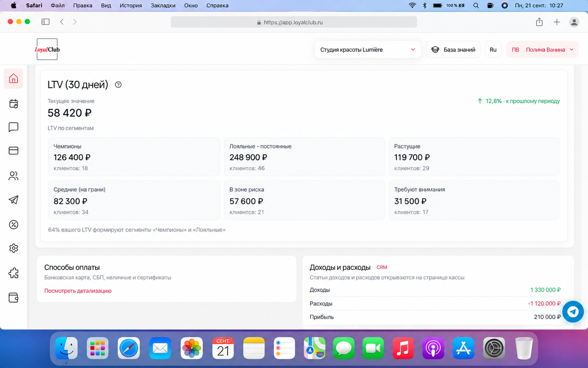Screen dimensions: 588x368
Task: Open the Справка menu
Action: point(217,5)
